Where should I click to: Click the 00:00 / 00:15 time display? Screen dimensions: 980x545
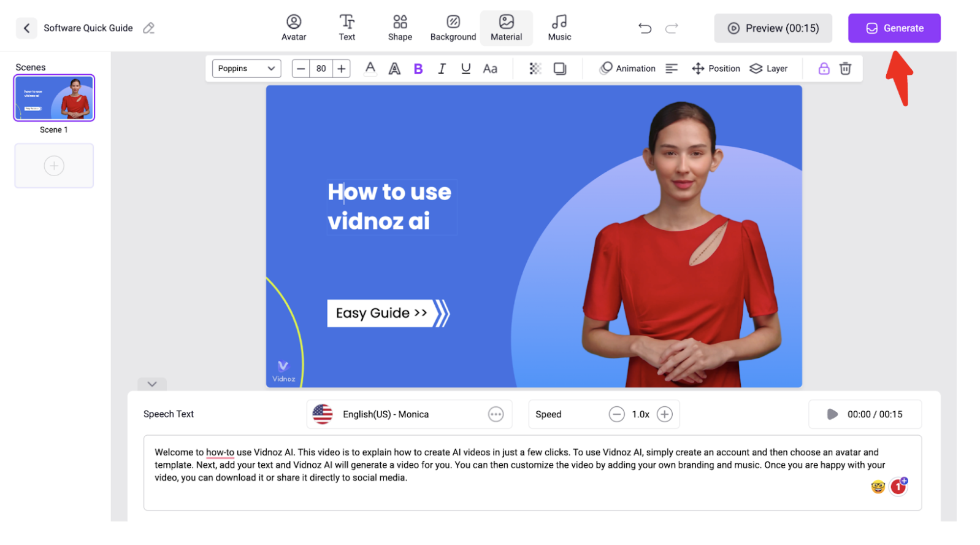(x=875, y=414)
